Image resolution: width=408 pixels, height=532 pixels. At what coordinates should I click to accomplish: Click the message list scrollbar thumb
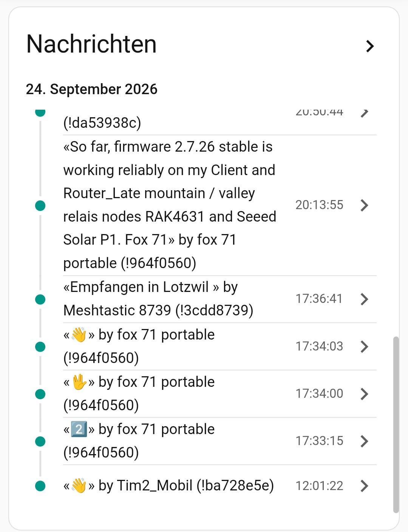click(x=396, y=424)
